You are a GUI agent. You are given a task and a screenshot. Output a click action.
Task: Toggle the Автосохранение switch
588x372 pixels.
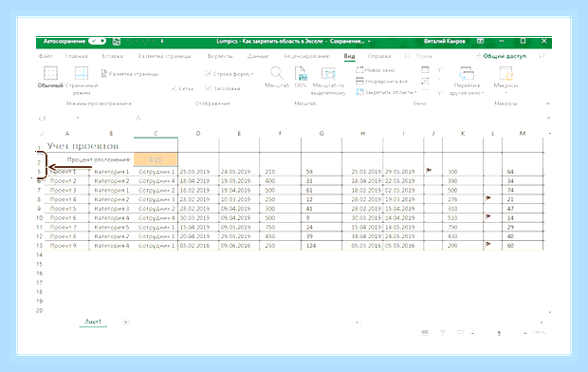click(x=98, y=41)
